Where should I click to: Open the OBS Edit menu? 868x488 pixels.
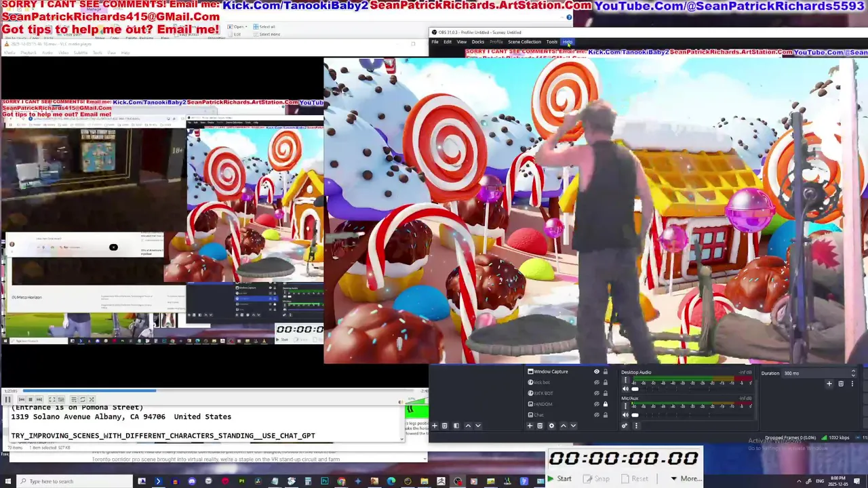pyautogui.click(x=448, y=42)
